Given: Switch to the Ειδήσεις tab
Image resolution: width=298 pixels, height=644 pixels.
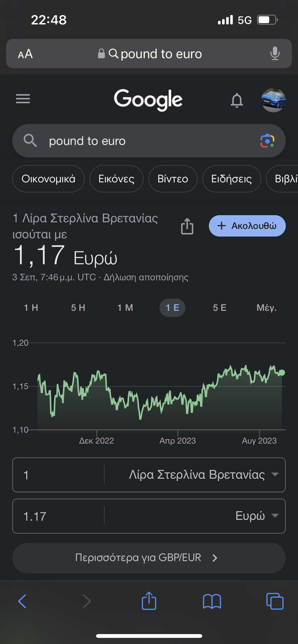Looking at the screenshot, I should coord(232,179).
